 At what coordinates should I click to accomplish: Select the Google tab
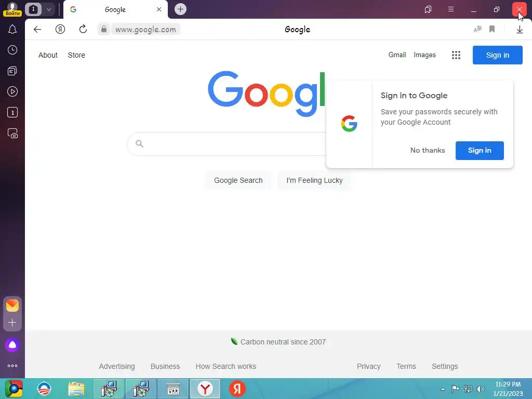[x=115, y=9]
